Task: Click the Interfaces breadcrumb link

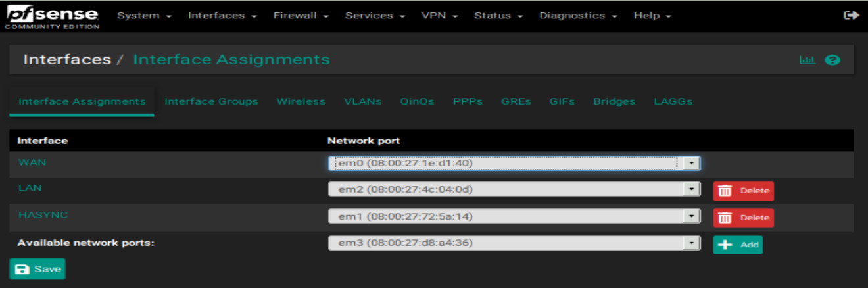Action: point(67,59)
